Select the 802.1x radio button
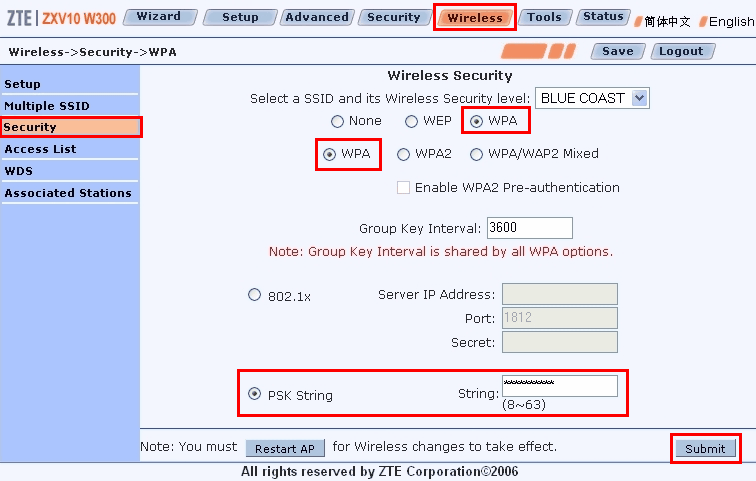 tap(254, 294)
